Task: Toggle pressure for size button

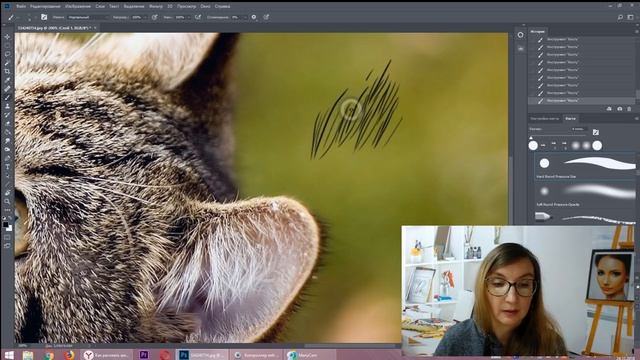Action: click(x=266, y=17)
